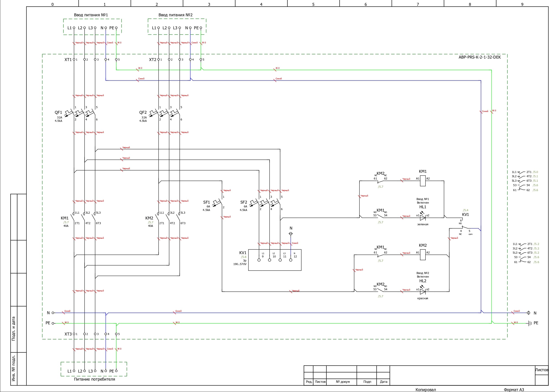The width and height of the screenshot is (555, 392).
Task: Click the QF2 circuit breaker symbol
Action: [164, 113]
